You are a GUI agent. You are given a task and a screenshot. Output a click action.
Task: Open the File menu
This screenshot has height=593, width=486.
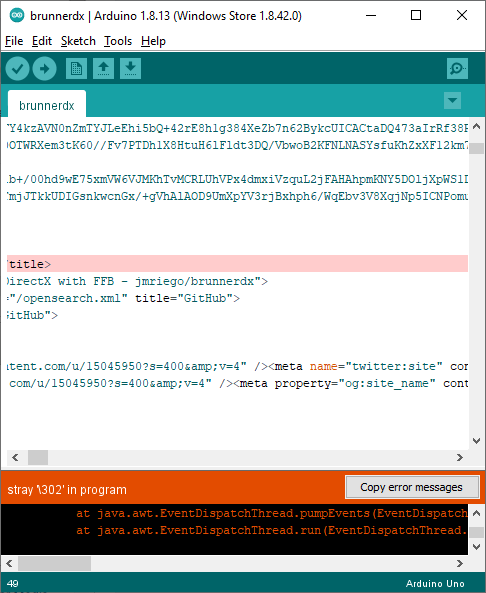pos(14,41)
